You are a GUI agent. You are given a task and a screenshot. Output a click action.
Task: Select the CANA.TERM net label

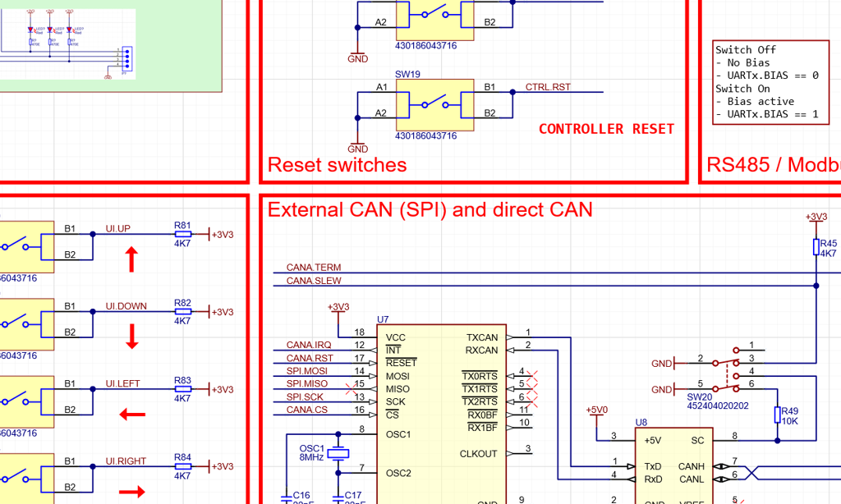click(x=313, y=268)
